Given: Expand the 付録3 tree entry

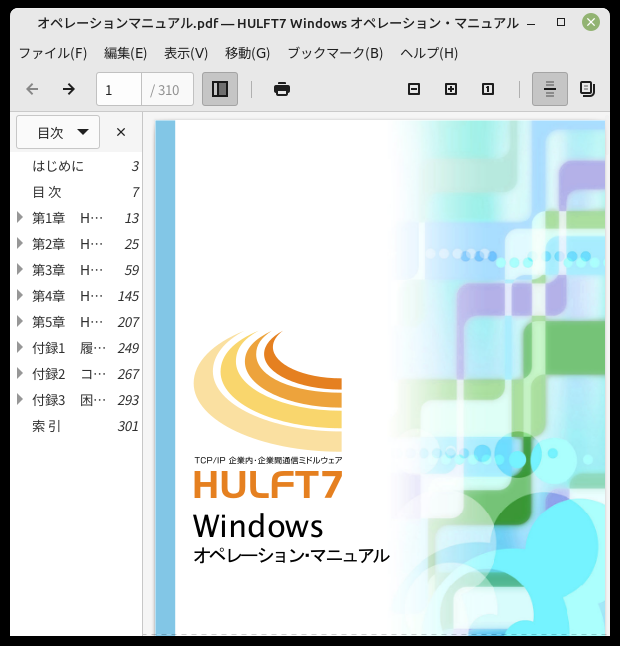Looking at the screenshot, I should (x=19, y=399).
